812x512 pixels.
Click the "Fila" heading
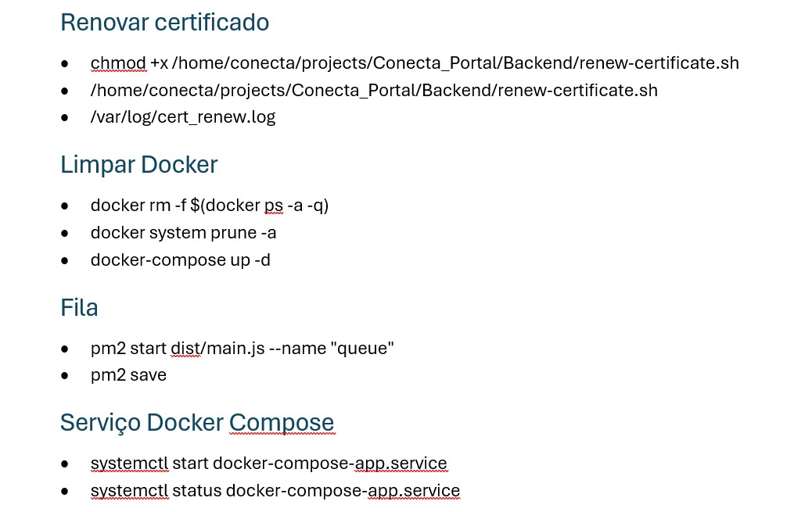tap(79, 308)
